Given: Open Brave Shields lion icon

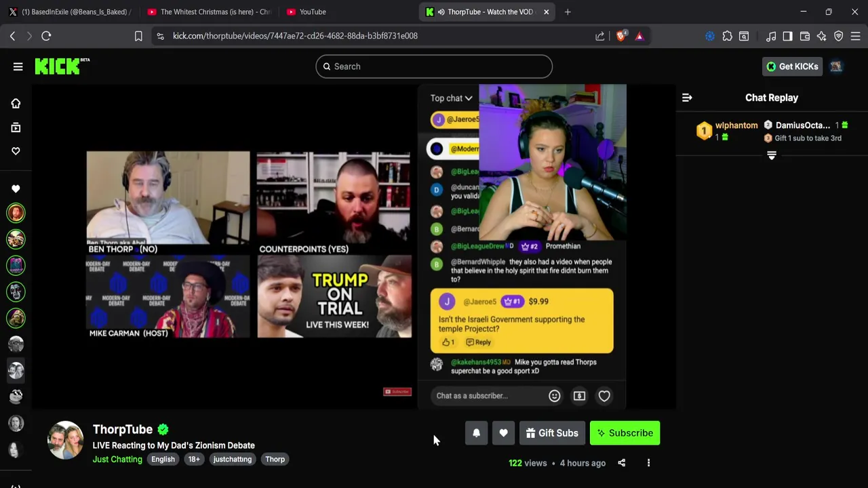Looking at the screenshot, I should point(620,36).
